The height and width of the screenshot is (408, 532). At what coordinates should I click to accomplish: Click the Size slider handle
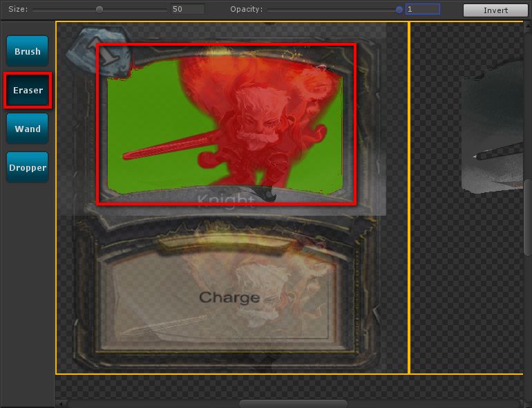[99, 10]
